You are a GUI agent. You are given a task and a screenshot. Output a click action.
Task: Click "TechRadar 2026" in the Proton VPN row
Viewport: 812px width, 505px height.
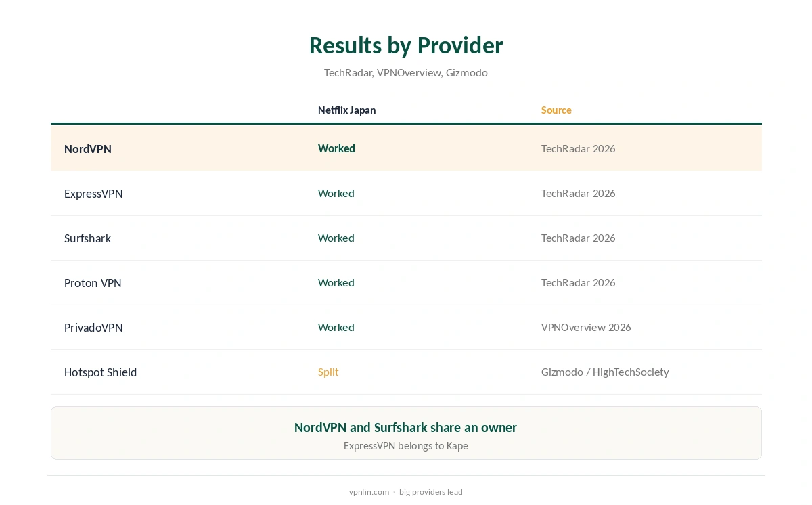[x=579, y=282]
